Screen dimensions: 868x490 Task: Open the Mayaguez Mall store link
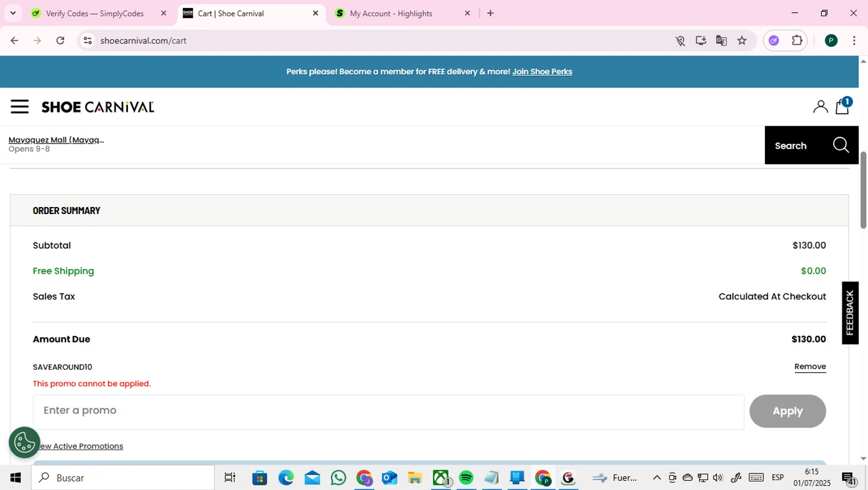(56, 139)
